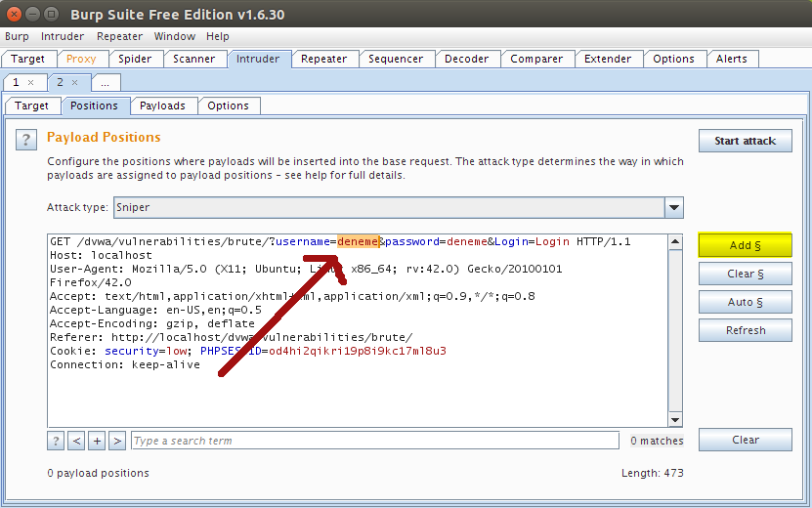Switch to the main Options tab

click(x=673, y=59)
